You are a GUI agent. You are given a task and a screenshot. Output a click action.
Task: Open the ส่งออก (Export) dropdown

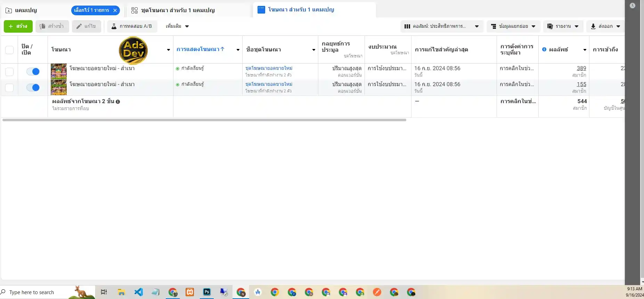point(605,26)
